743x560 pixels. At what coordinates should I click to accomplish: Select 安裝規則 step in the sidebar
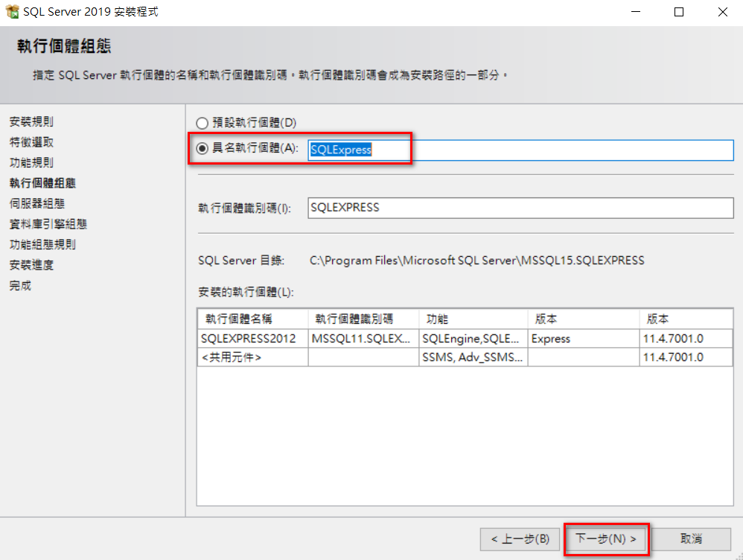tap(31, 122)
